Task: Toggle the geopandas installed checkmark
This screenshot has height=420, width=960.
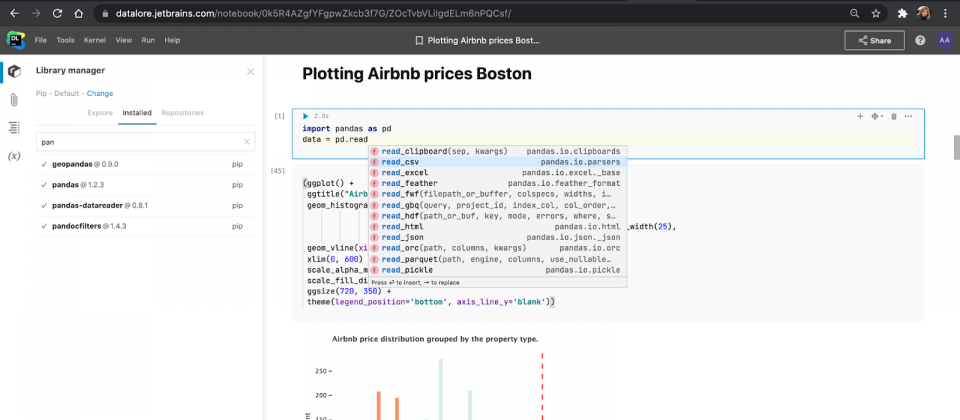Action: tap(44, 165)
